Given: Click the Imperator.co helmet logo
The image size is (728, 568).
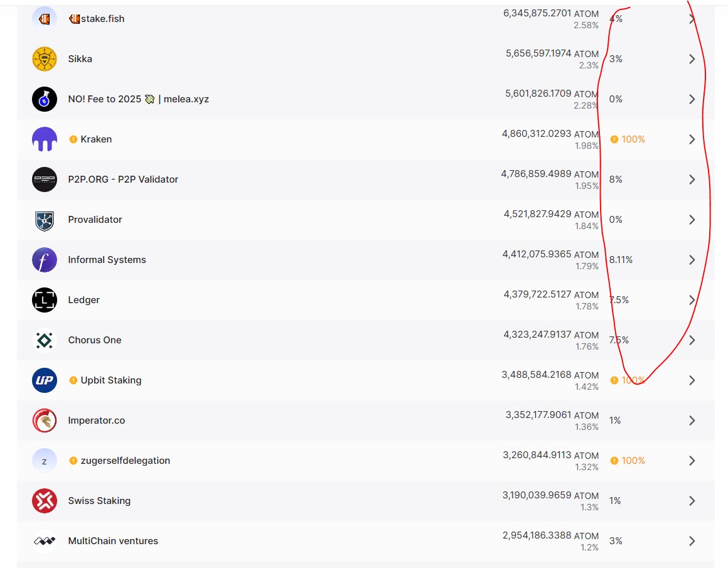Looking at the screenshot, I should click(x=45, y=421).
